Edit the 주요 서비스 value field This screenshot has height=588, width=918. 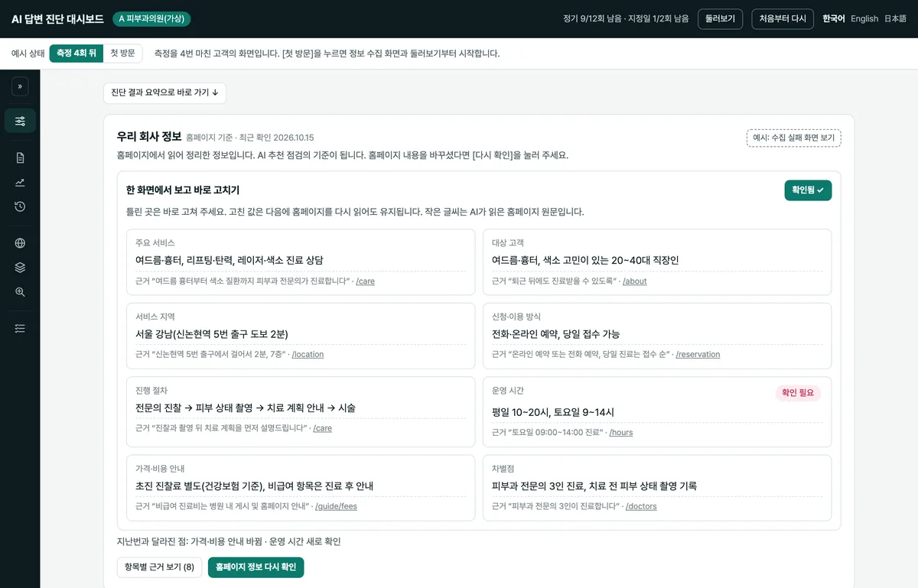tap(301, 260)
